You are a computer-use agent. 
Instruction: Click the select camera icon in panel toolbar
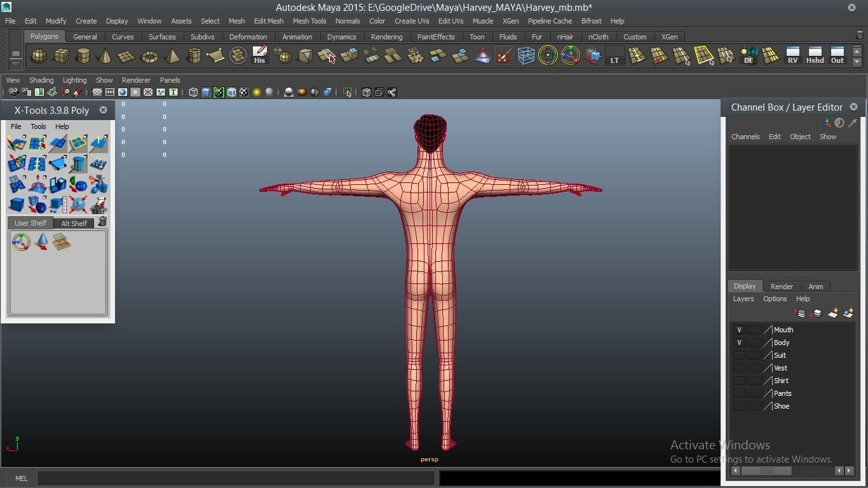click(x=13, y=92)
